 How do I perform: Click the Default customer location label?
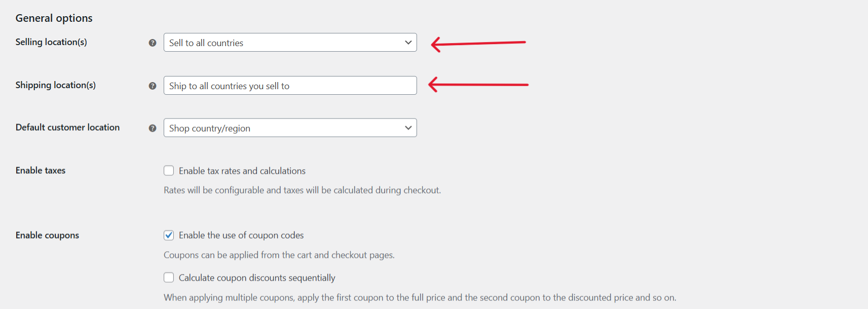click(67, 128)
